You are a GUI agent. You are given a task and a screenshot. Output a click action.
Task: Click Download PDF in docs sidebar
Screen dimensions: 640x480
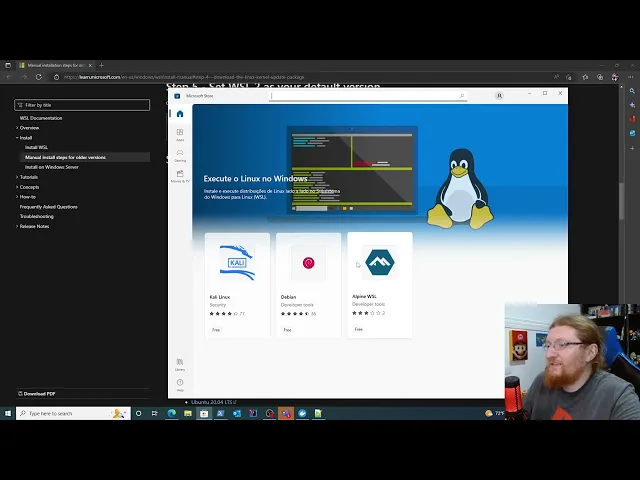(x=37, y=394)
